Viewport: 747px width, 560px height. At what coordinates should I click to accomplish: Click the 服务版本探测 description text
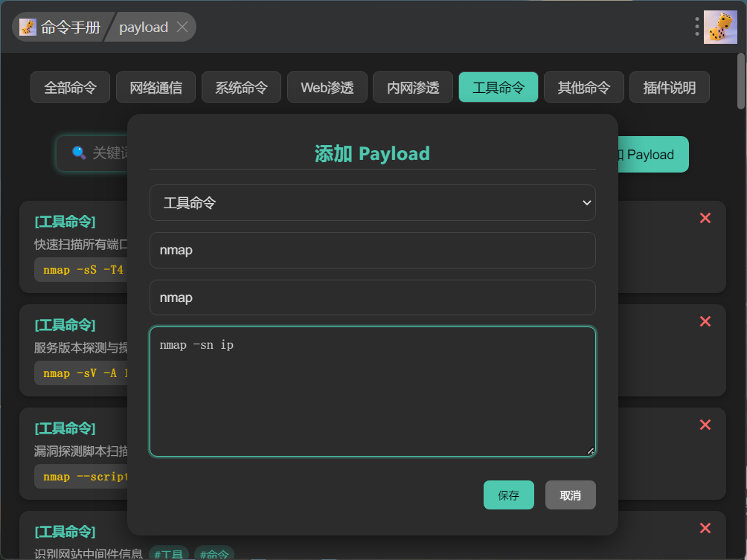(x=81, y=347)
